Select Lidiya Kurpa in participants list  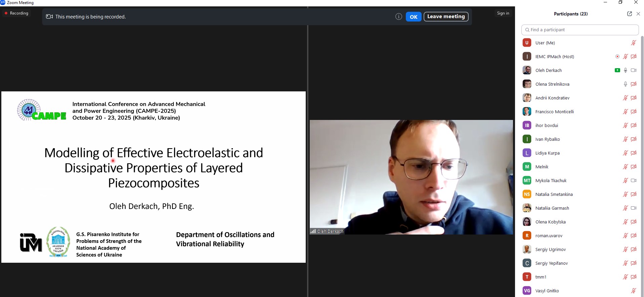(547, 153)
